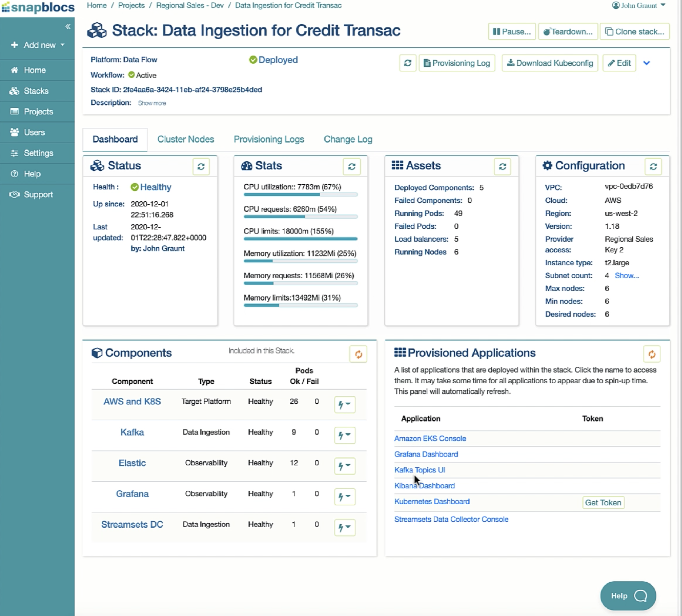
Task: Refresh the Components list
Action: point(358,354)
